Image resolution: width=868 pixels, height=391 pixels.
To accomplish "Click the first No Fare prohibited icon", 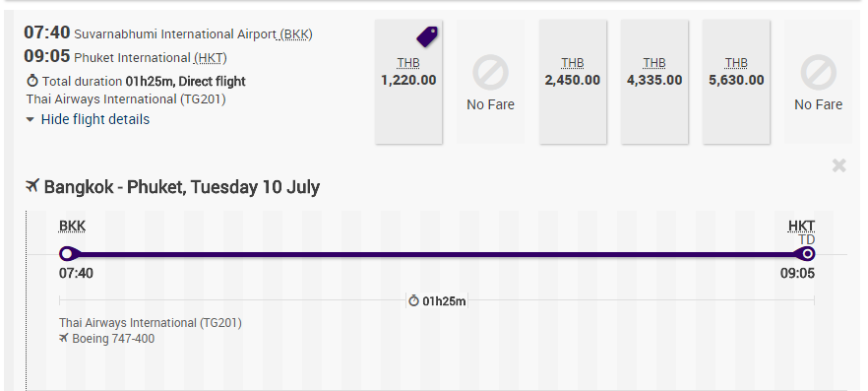I will click(x=490, y=73).
